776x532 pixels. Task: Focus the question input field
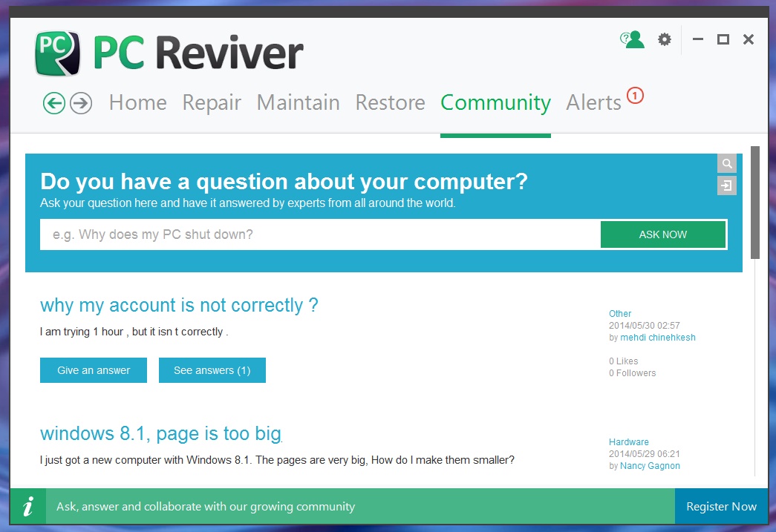320,234
